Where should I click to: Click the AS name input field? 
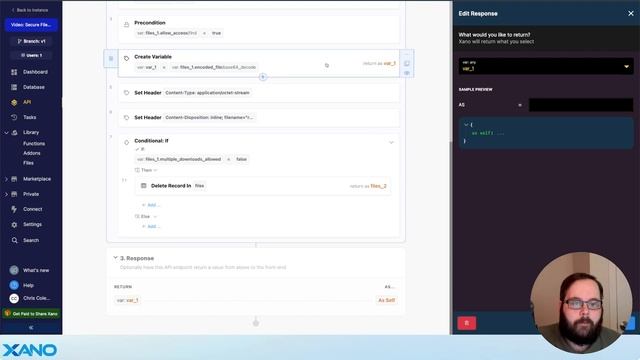(x=580, y=105)
